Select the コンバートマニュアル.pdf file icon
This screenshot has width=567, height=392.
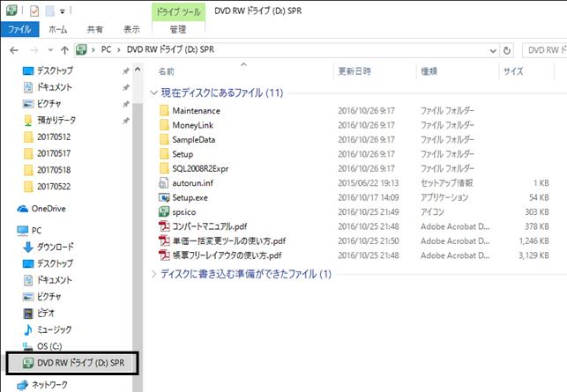click(x=164, y=226)
